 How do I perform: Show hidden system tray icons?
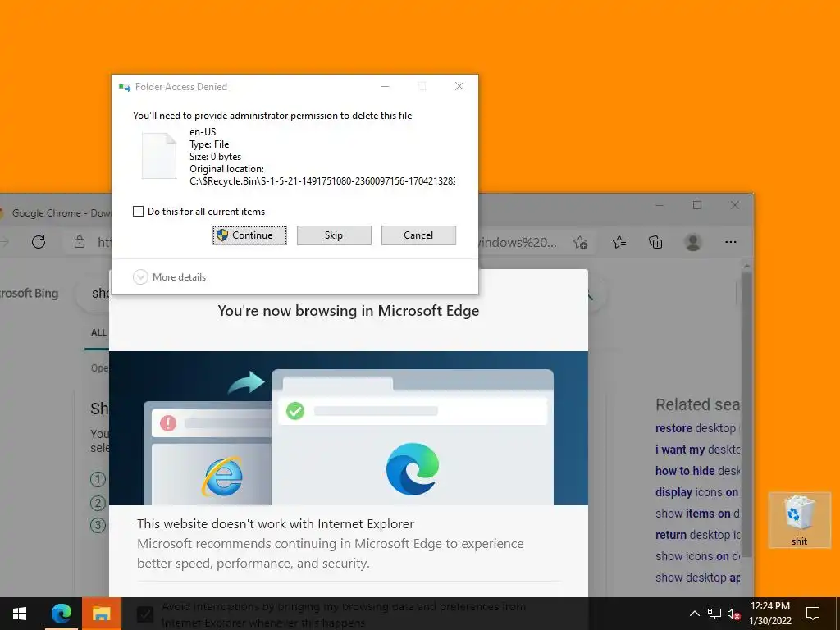(694, 614)
